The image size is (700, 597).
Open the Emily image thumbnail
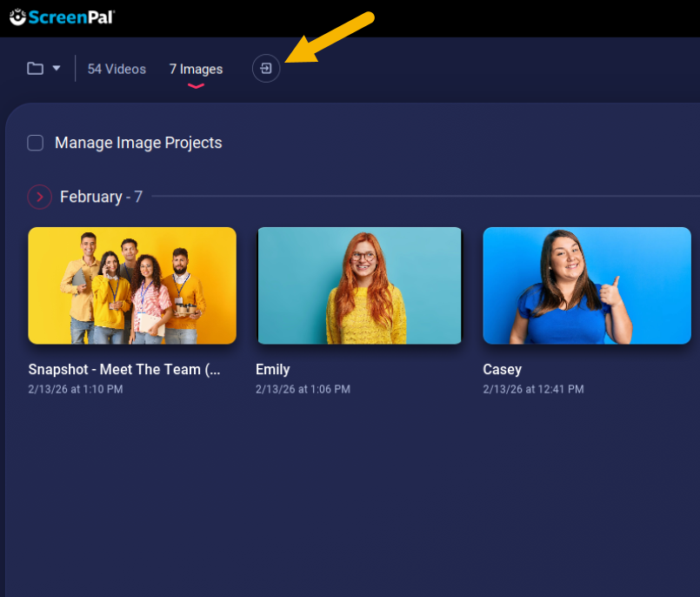click(x=359, y=285)
